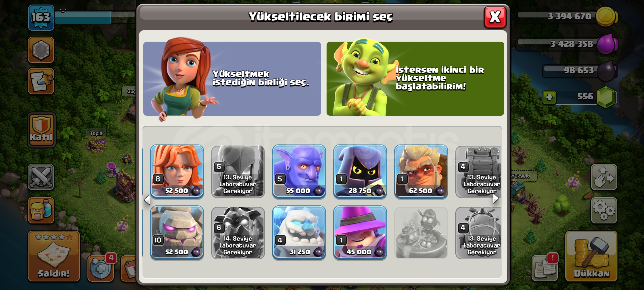Open the Dükkan shop button

591,256
